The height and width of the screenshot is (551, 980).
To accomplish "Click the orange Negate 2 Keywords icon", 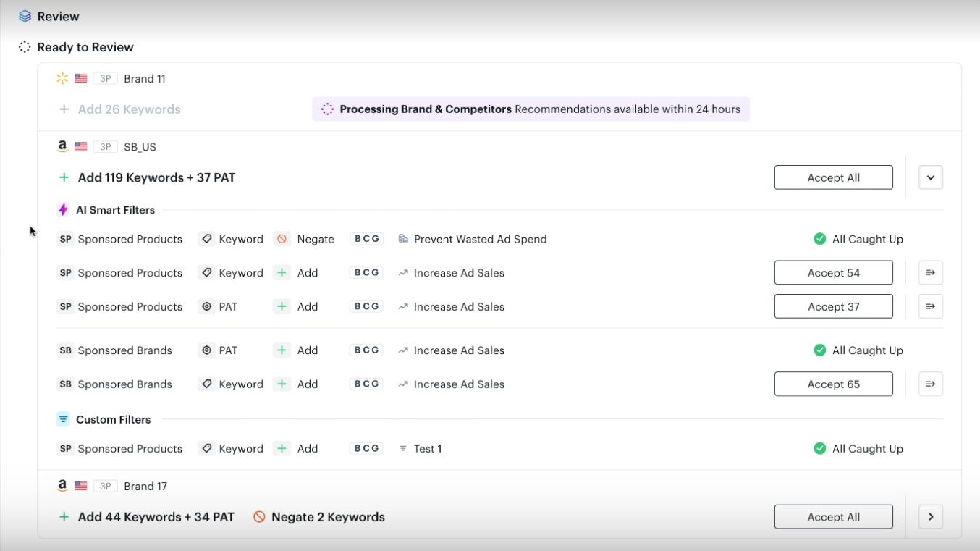I will click(259, 517).
